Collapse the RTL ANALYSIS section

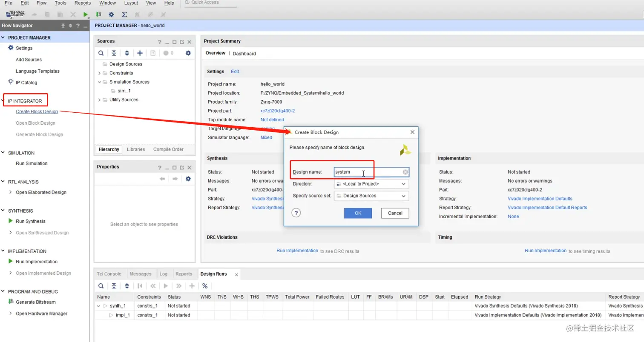click(x=3, y=182)
